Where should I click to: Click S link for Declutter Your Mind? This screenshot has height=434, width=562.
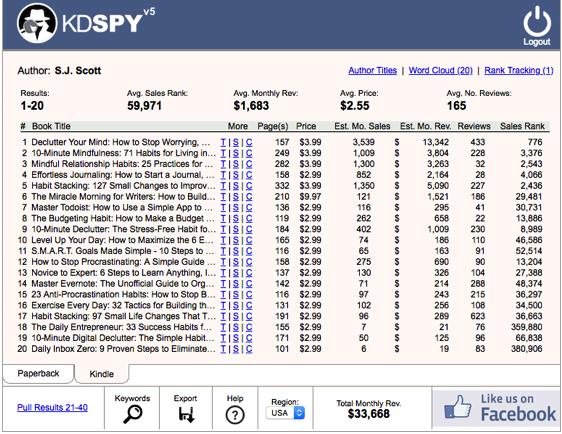235,142
